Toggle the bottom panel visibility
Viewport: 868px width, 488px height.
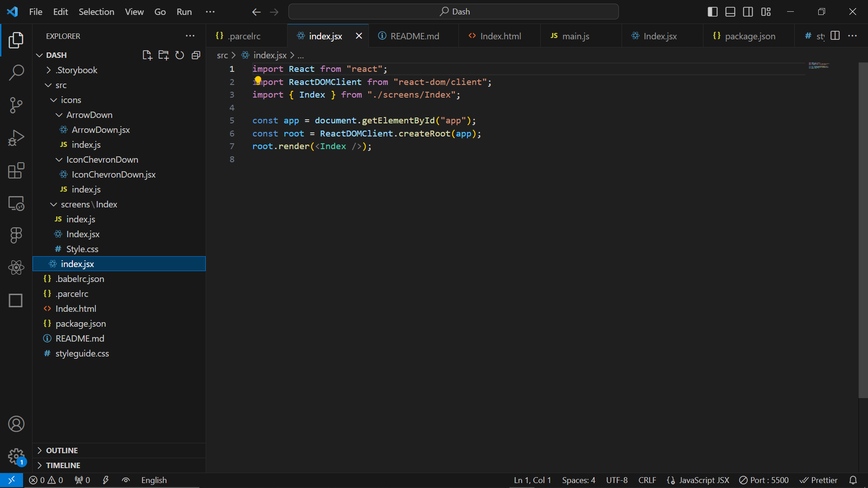pos(730,12)
